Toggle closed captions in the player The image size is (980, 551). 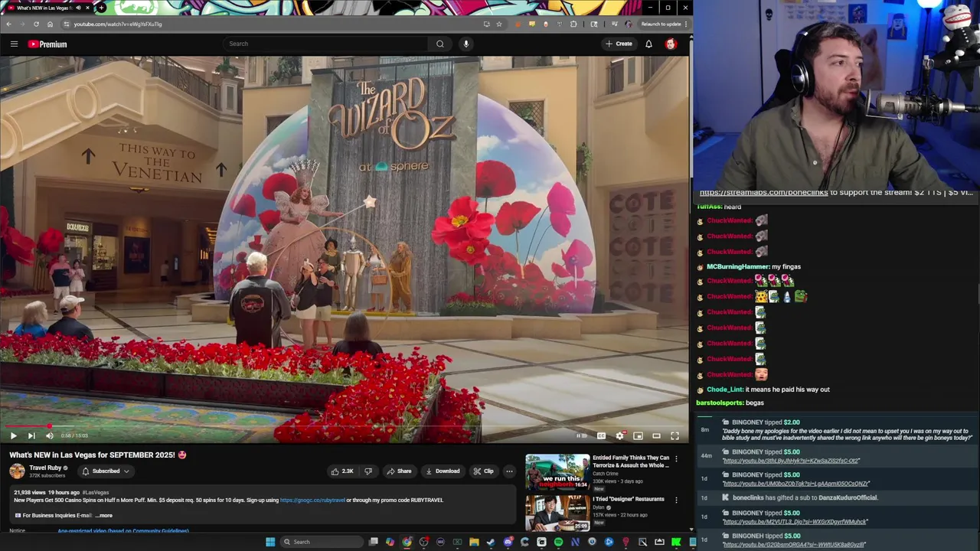tap(601, 435)
